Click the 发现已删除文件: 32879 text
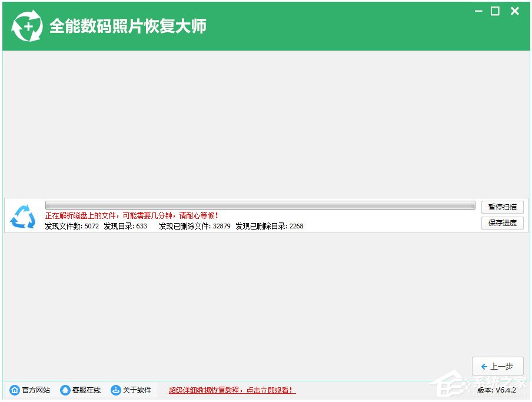 (x=195, y=226)
